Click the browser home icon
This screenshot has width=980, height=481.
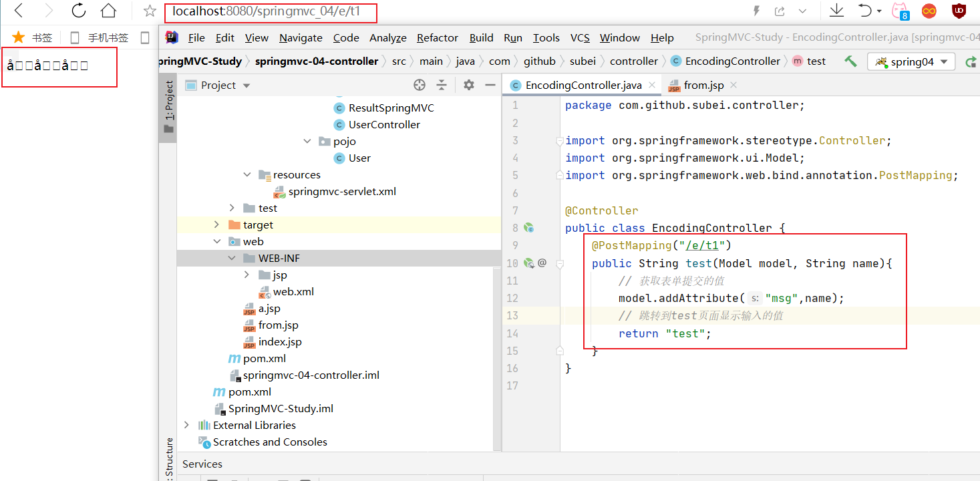(108, 11)
